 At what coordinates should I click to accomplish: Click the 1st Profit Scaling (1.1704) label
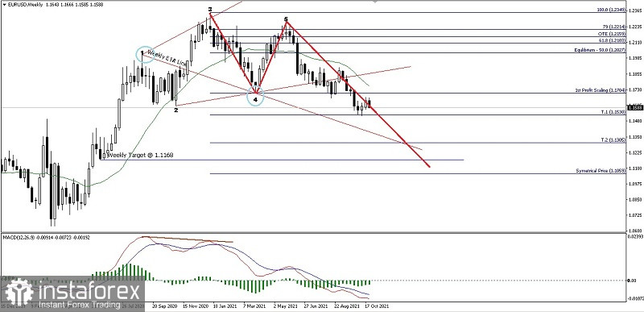pos(601,89)
